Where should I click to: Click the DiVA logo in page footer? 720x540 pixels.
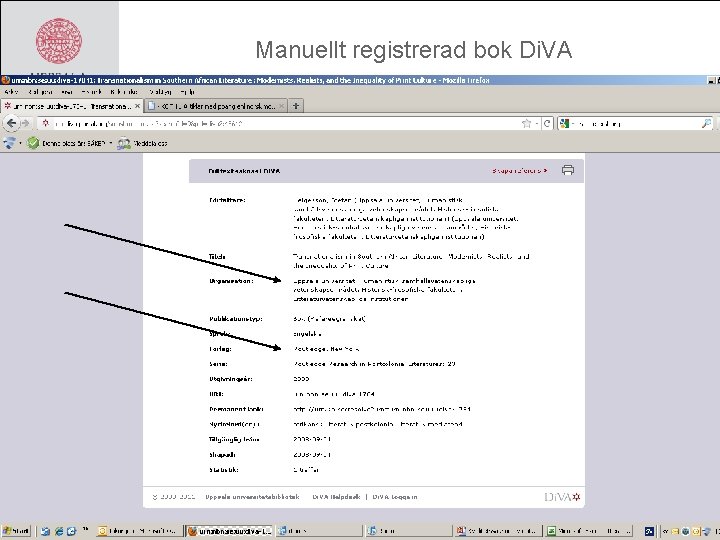[562, 497]
